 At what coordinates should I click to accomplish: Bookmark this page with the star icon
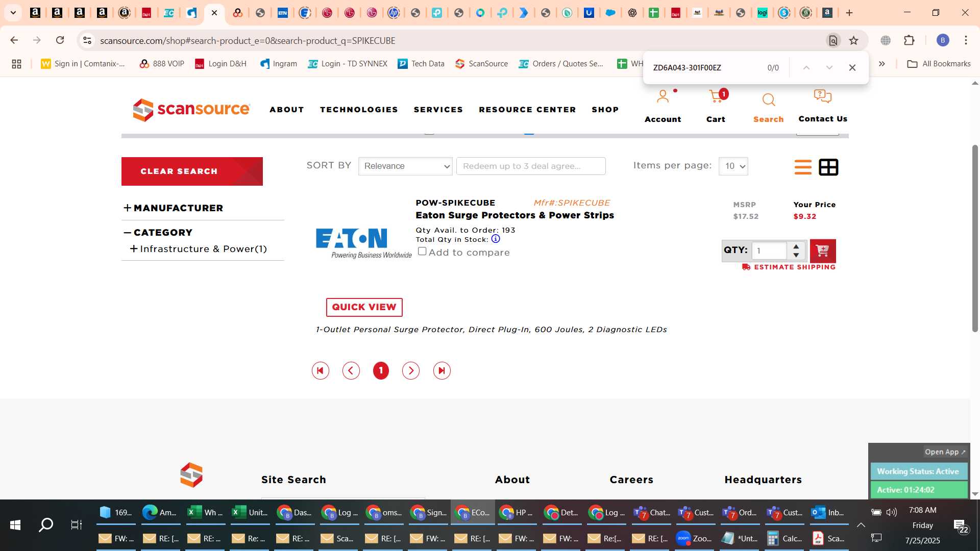click(853, 40)
